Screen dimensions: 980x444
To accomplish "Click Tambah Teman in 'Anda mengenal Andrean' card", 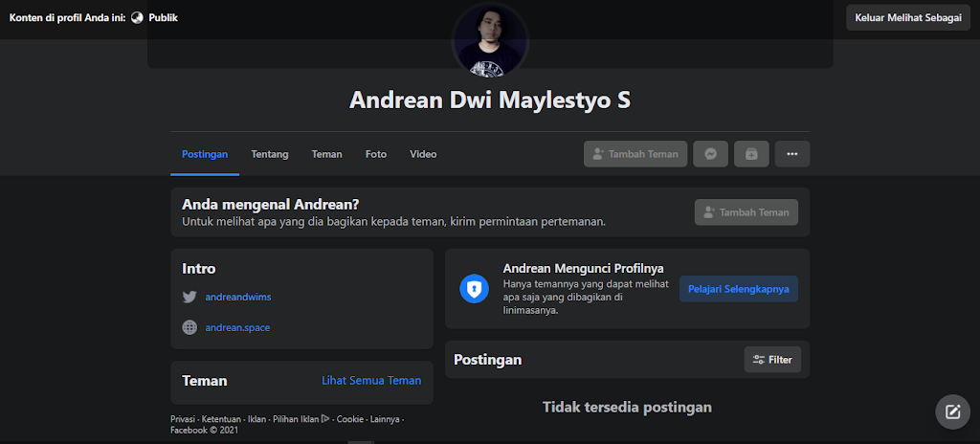I will point(746,212).
